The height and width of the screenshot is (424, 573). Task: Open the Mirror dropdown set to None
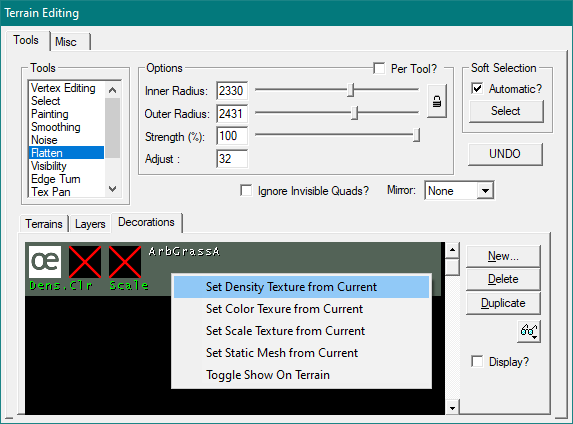coord(459,190)
